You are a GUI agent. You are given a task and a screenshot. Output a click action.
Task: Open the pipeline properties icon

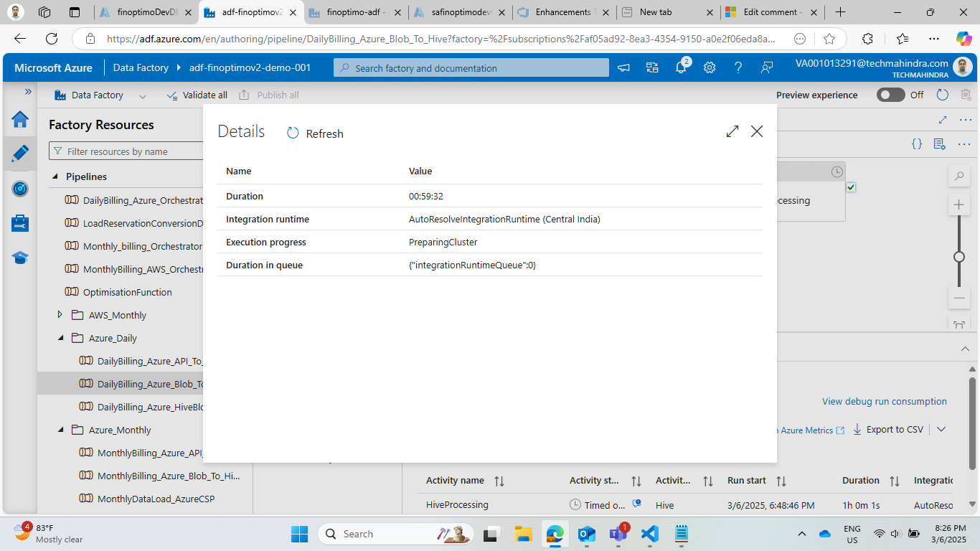click(x=939, y=144)
